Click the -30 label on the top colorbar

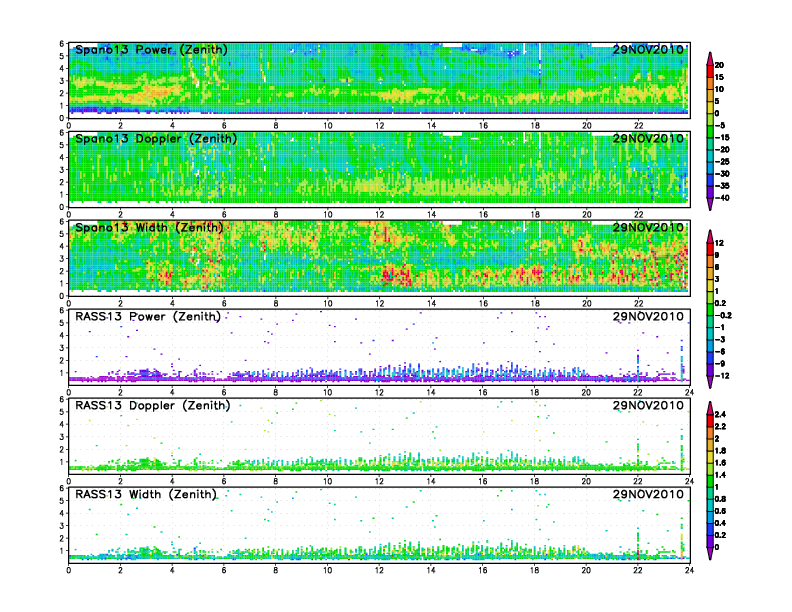(722, 174)
